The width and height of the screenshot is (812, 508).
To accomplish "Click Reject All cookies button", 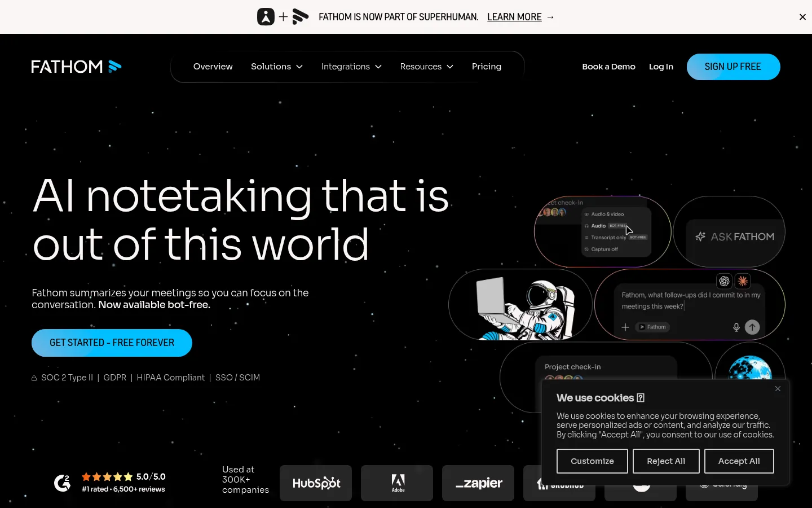I will click(666, 461).
